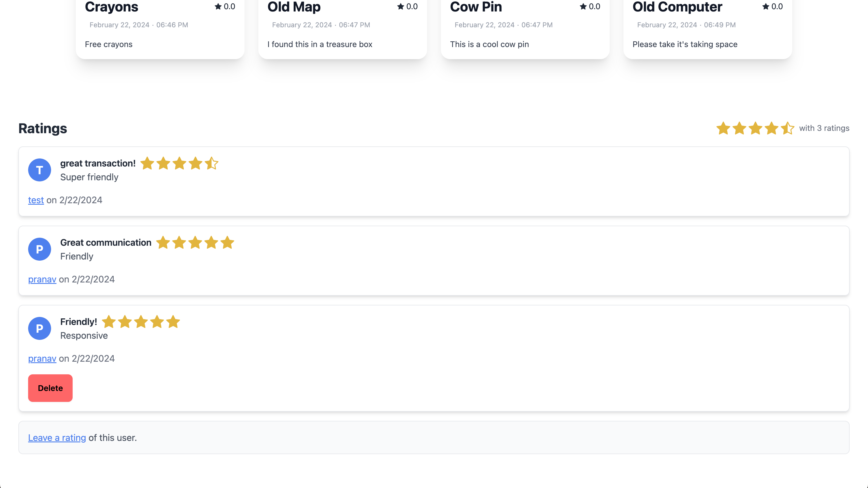
Task: Click the star icon on Old Computer card
Action: [766, 6]
